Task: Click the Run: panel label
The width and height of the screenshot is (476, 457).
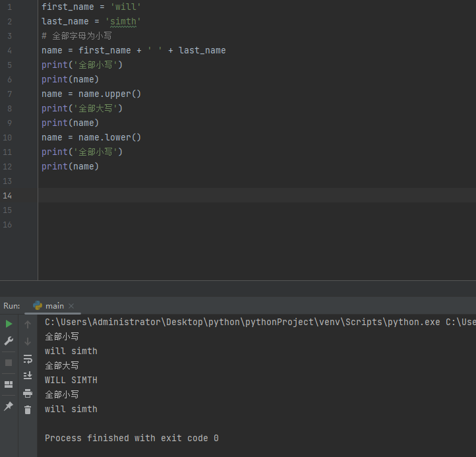Action: click(12, 306)
